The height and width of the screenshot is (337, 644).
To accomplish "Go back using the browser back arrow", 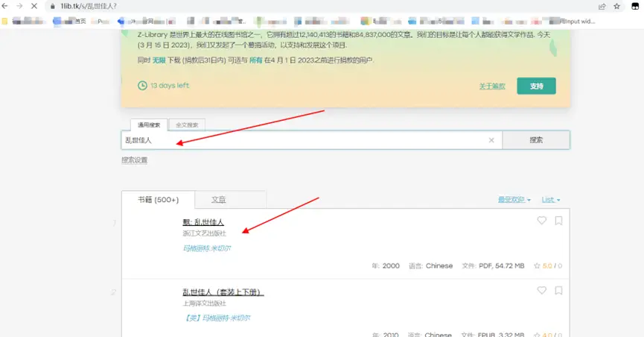I will [5, 6].
